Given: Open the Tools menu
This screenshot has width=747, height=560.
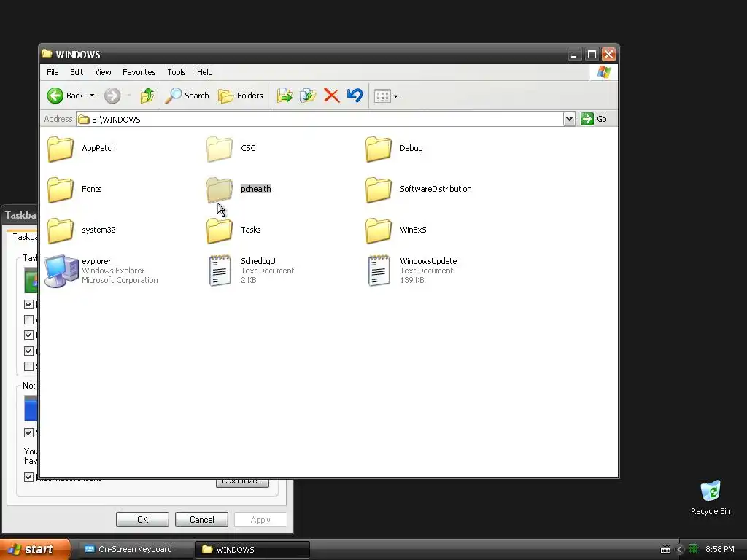Looking at the screenshot, I should [x=177, y=72].
